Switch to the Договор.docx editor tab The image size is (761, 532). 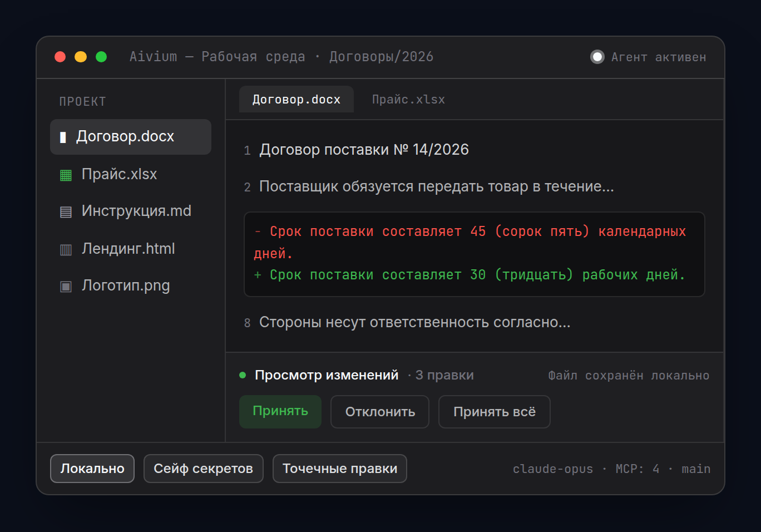click(x=297, y=100)
